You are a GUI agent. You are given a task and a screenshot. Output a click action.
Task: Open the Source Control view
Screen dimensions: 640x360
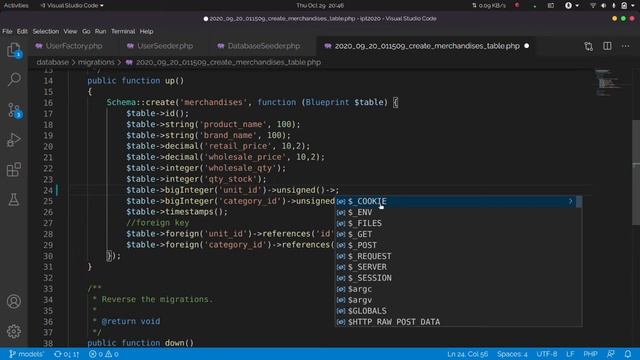[x=14, y=110]
